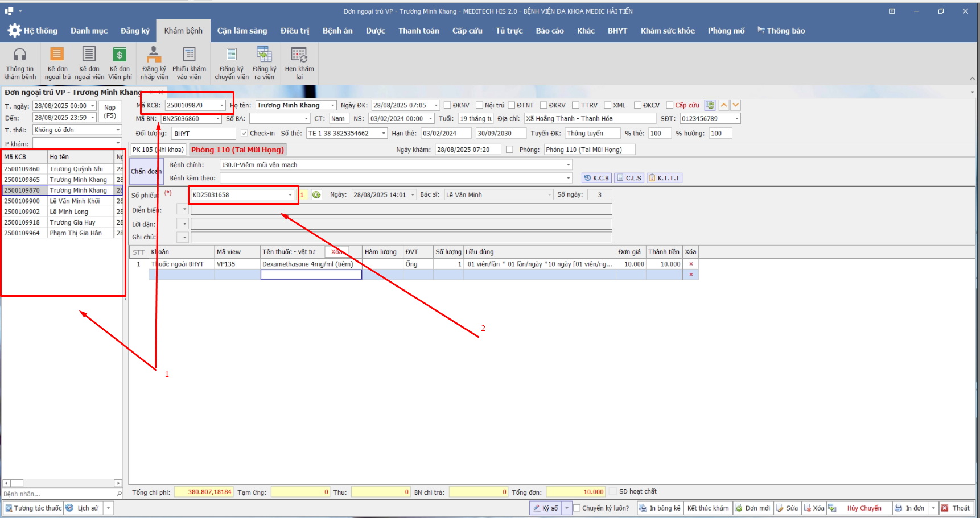Click the patient list horizontal scrollbar

coord(63,483)
